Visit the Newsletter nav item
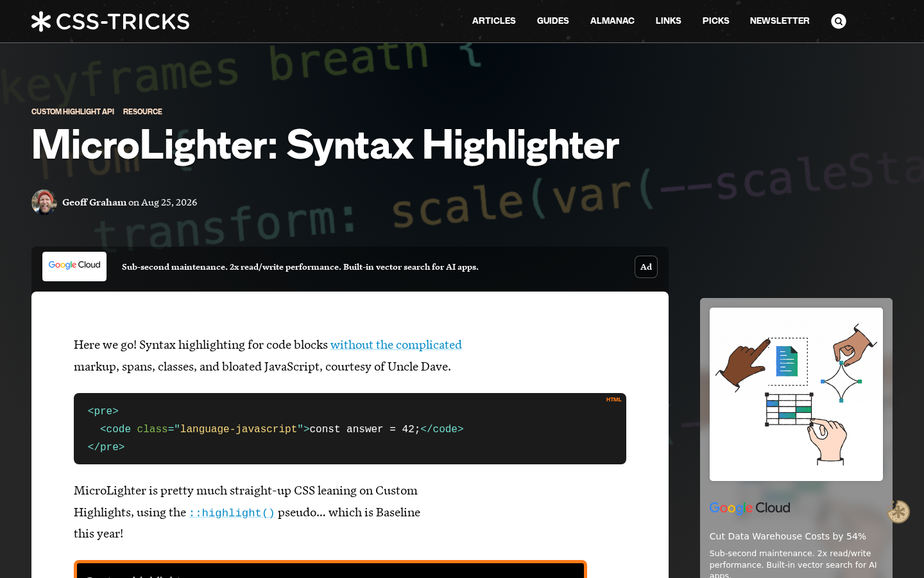The width and height of the screenshot is (924, 578). [x=780, y=21]
